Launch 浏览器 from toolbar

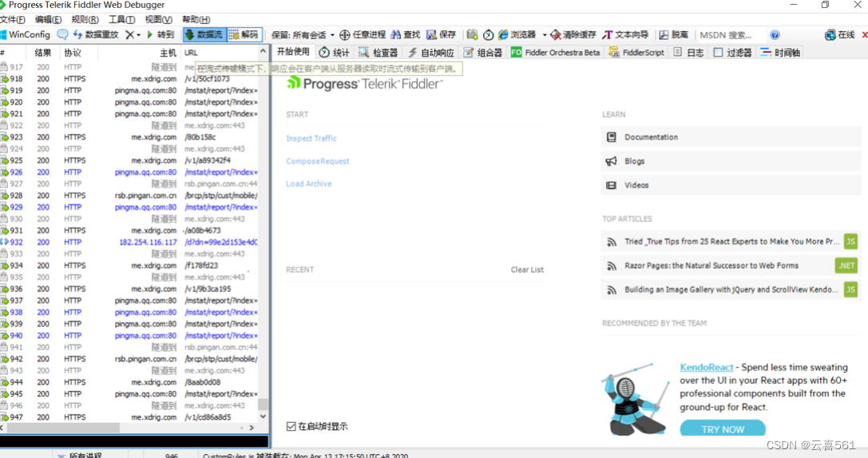517,35
